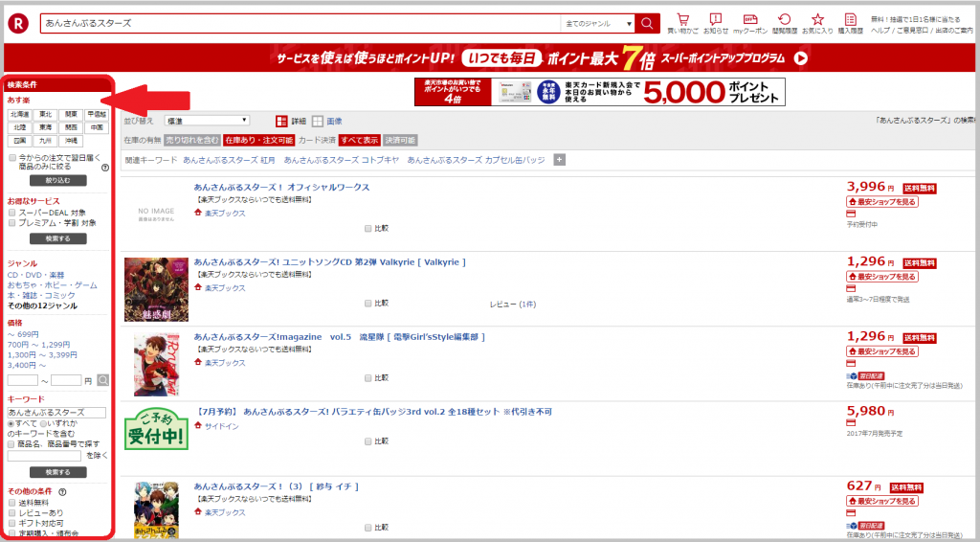
Task: Select すべて表示 card payment filter
Action: 360,140
